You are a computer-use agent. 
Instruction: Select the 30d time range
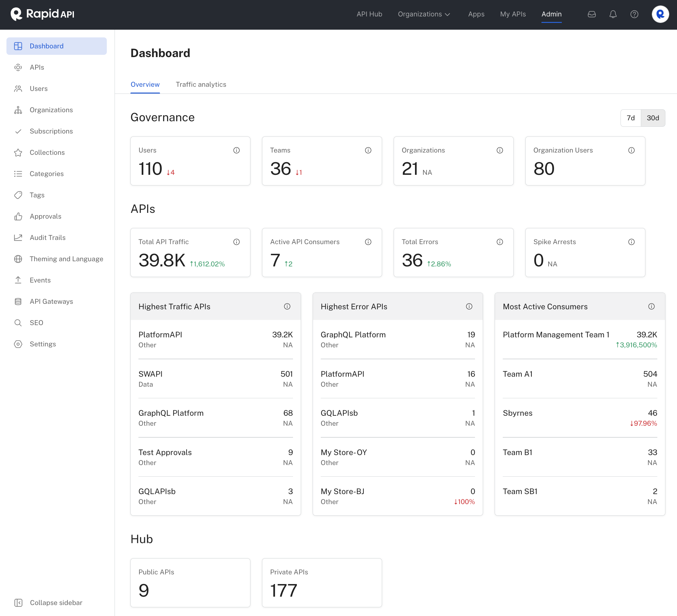(652, 118)
